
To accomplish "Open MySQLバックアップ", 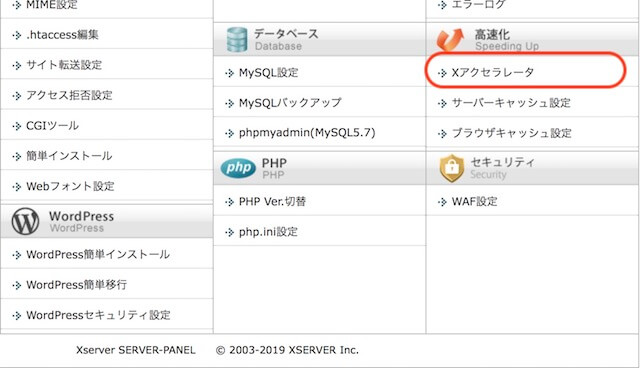I will 290,103.
